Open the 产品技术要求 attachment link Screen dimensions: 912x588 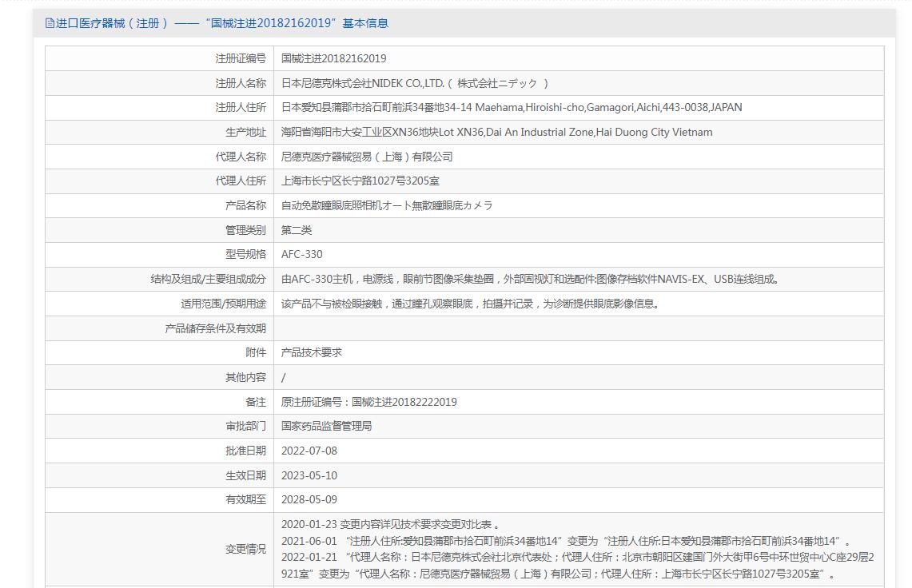click(x=311, y=352)
